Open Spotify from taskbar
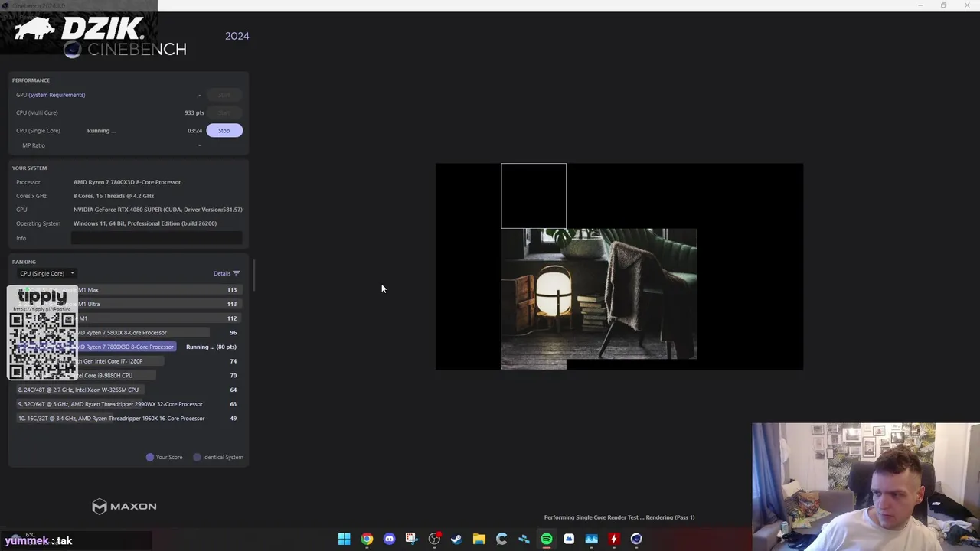Image resolution: width=980 pixels, height=551 pixels. [546, 539]
